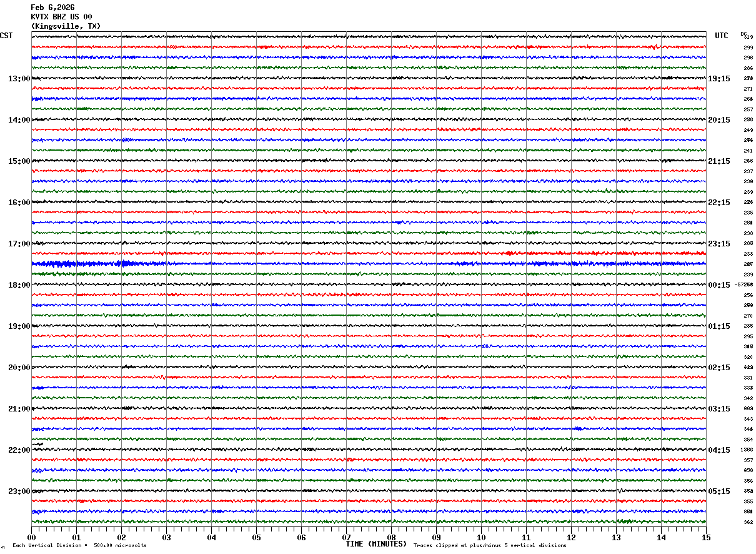Click the TIME (MINUTES) axis title
Viewport: 756px width, 554px height.
coord(376,544)
